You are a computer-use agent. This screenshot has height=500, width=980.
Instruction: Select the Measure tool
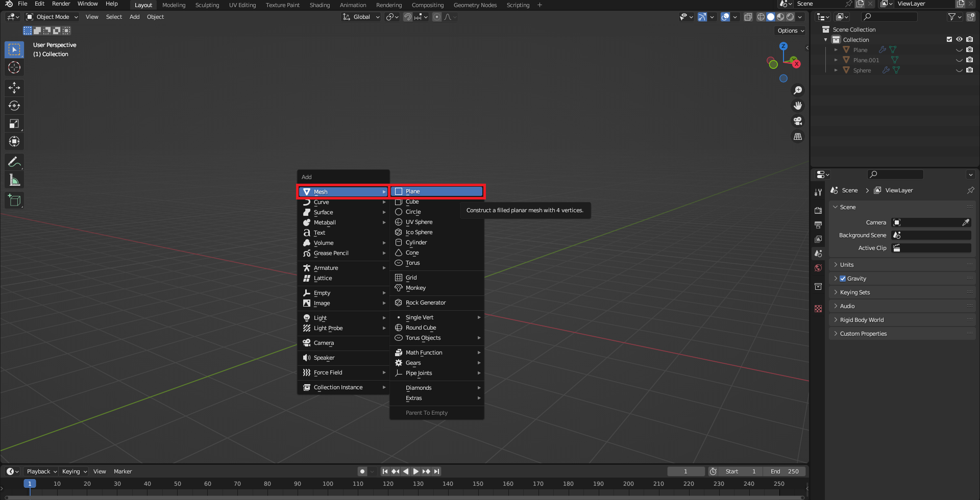14,180
